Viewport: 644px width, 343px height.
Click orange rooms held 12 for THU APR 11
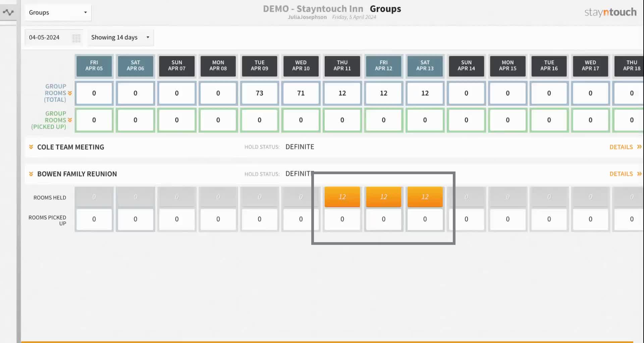pyautogui.click(x=342, y=197)
